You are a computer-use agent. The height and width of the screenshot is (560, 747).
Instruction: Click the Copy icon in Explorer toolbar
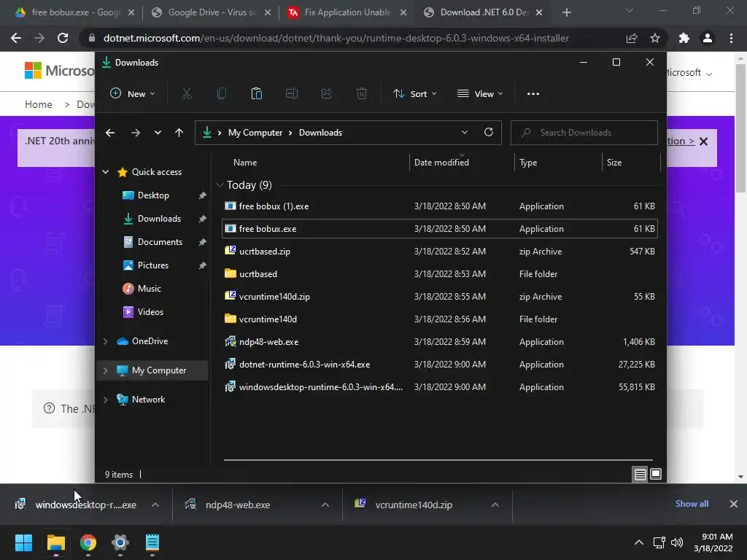222,94
